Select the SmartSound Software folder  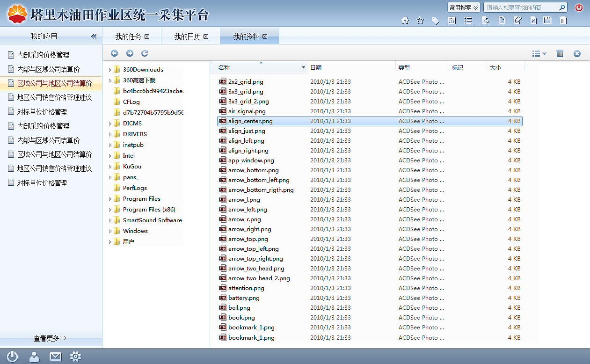[152, 220]
